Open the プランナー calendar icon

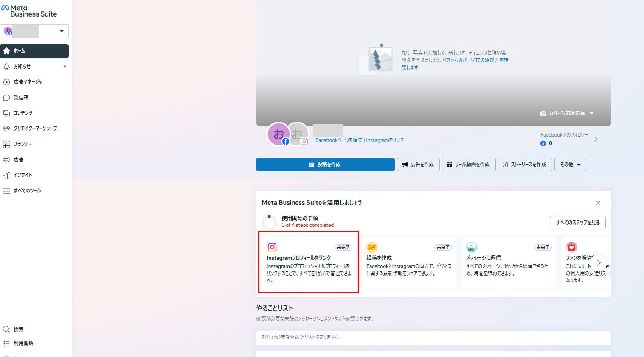point(7,144)
